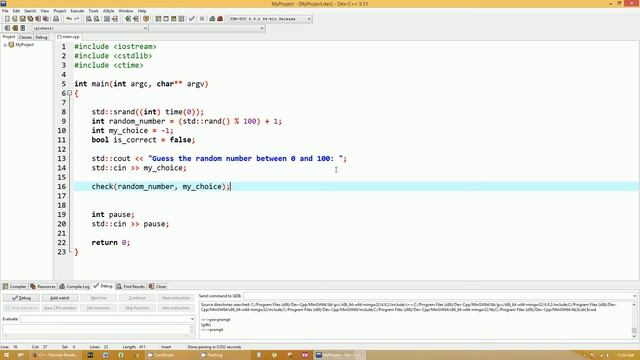The height and width of the screenshot is (360, 640).
Task: Click the Skip function button
Action: [137, 308]
